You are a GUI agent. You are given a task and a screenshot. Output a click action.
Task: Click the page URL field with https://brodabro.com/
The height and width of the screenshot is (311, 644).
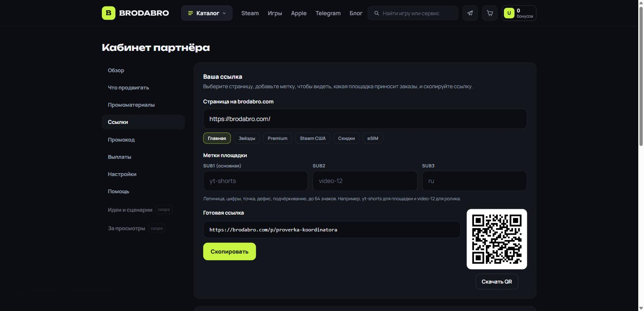pyautogui.click(x=365, y=119)
